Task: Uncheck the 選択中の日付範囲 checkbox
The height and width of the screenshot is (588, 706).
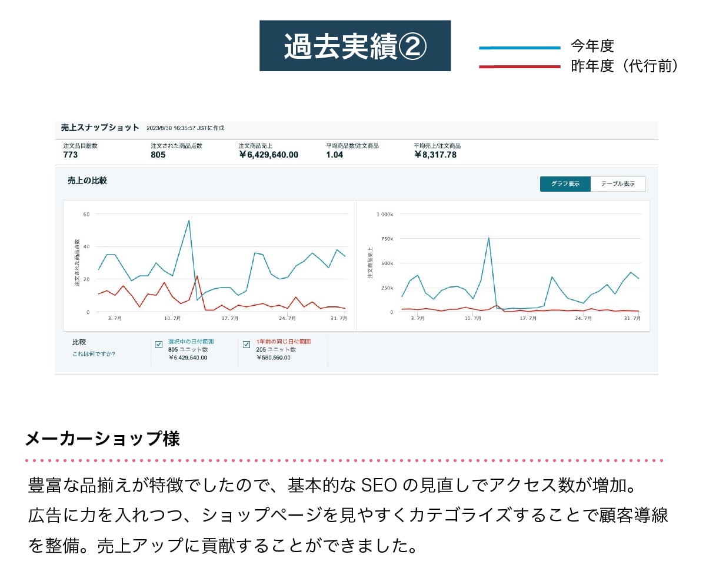Action: [159, 345]
